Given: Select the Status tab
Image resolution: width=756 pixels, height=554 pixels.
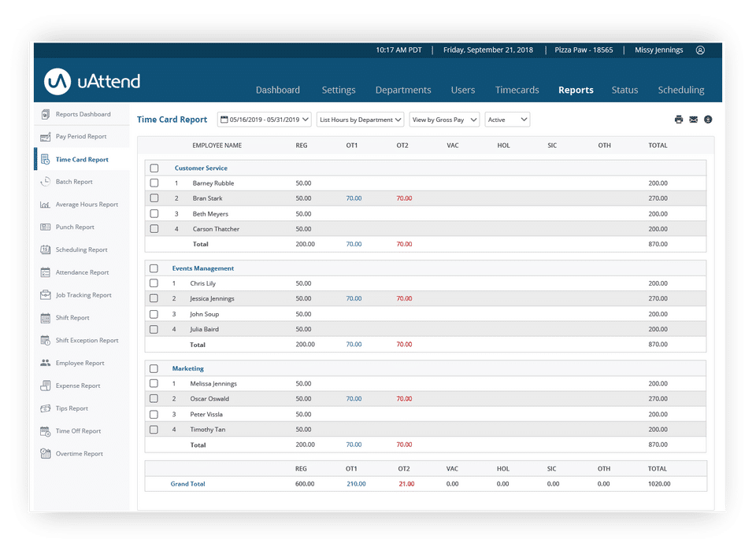Looking at the screenshot, I should tap(624, 90).
